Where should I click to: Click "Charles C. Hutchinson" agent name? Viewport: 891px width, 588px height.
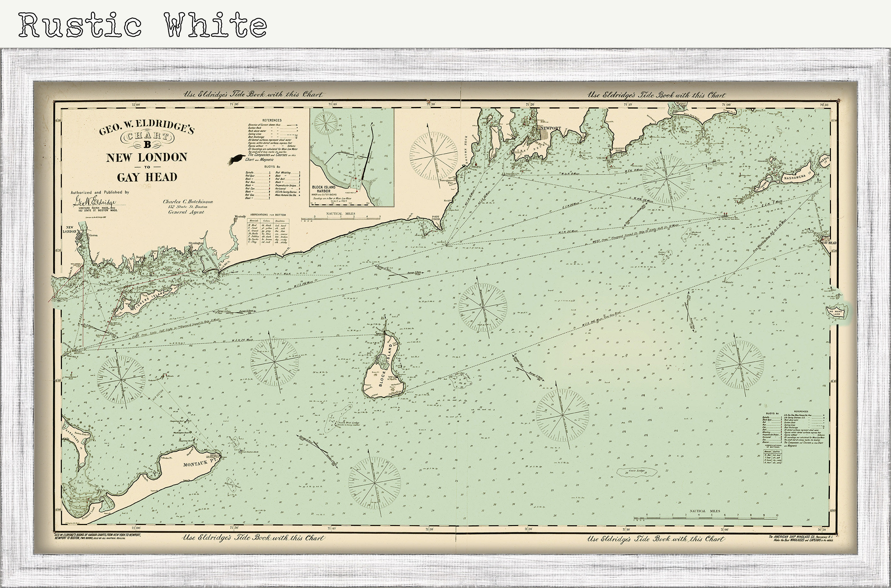(x=188, y=202)
